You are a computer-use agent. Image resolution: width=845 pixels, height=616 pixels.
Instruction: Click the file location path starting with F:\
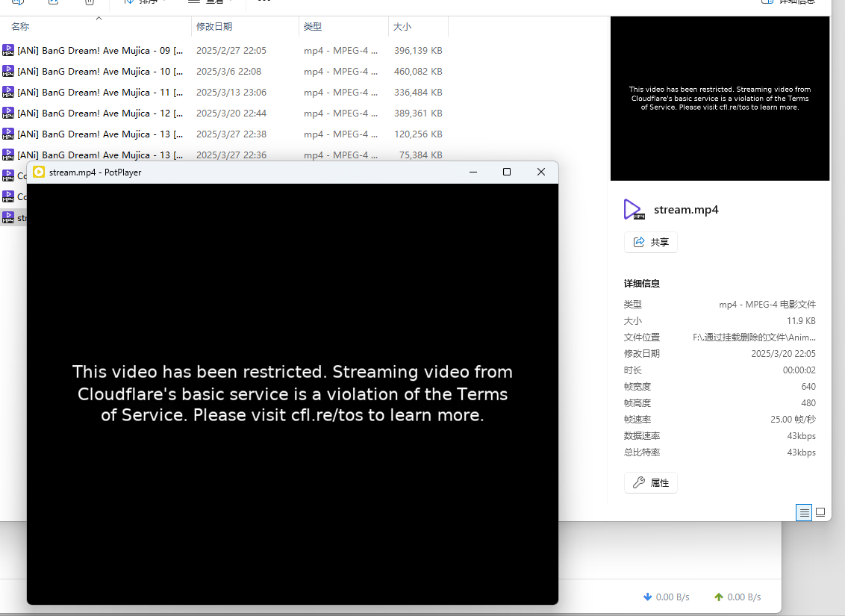(x=755, y=337)
